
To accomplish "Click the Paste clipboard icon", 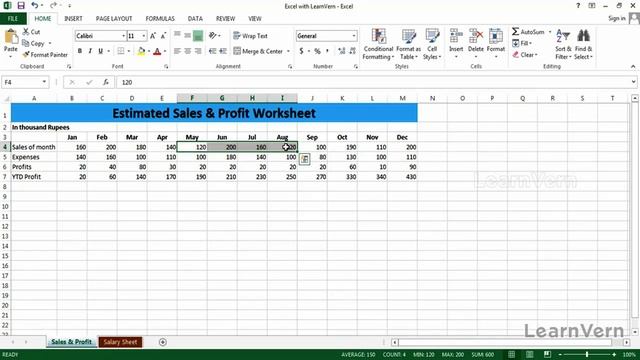I will (x=11, y=37).
